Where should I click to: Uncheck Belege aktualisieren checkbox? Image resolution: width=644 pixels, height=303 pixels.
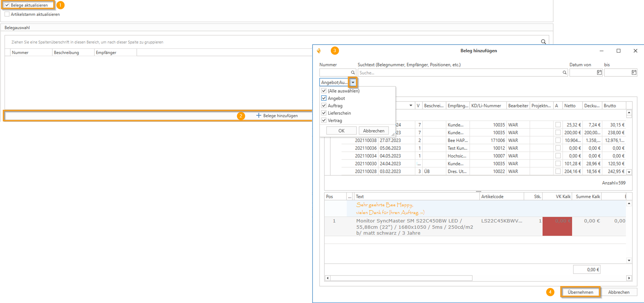pyautogui.click(x=7, y=5)
